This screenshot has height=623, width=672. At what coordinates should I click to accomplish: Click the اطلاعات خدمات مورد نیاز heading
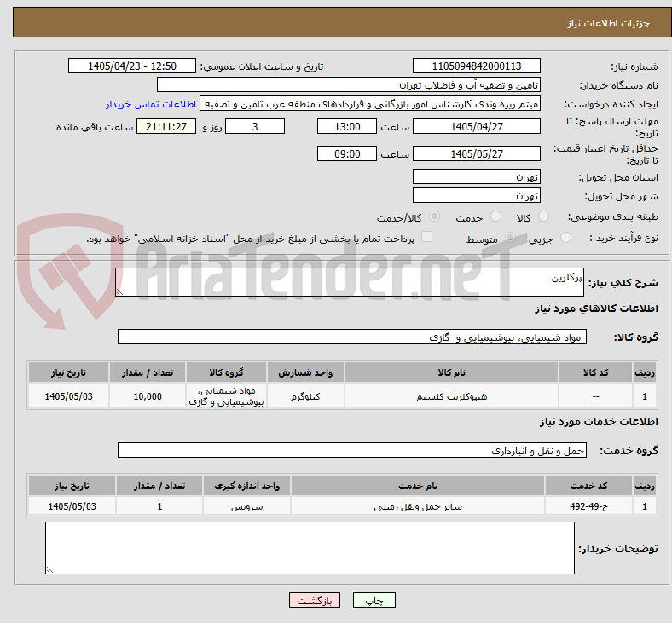599,422
